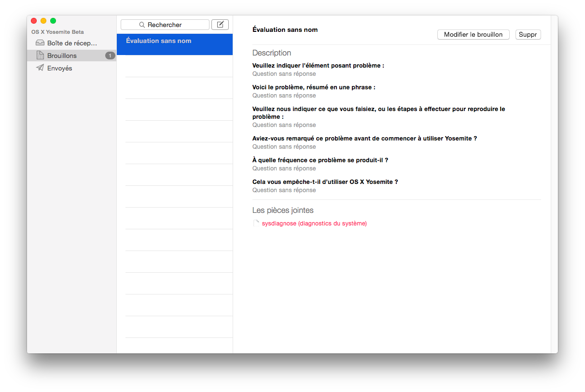This screenshot has width=585, height=392.
Task: Click Les pièces jointes heading
Action: [x=283, y=210]
